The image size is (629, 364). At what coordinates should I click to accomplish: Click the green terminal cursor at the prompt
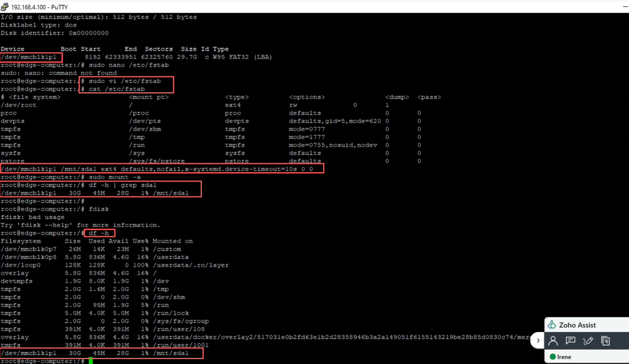[x=91, y=361]
